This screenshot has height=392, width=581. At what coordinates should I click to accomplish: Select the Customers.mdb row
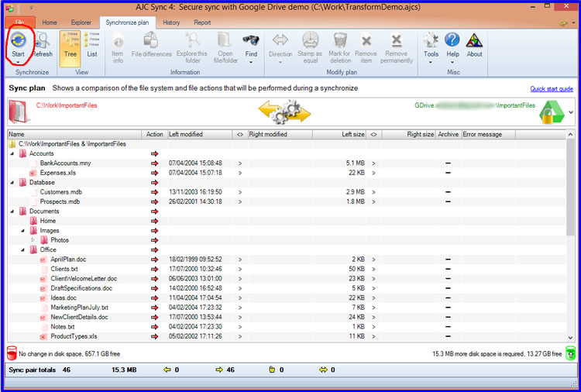click(286, 192)
